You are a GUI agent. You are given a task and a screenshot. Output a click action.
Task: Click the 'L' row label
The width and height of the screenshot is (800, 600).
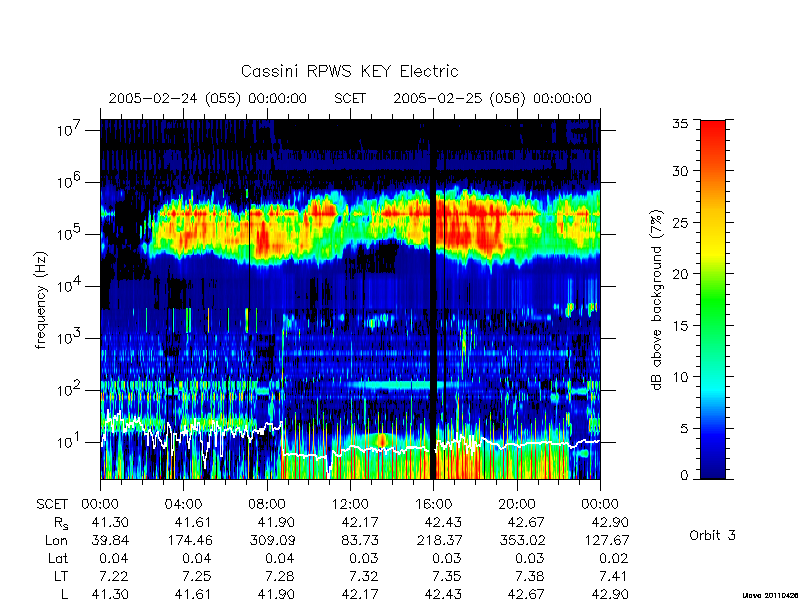click(64, 594)
